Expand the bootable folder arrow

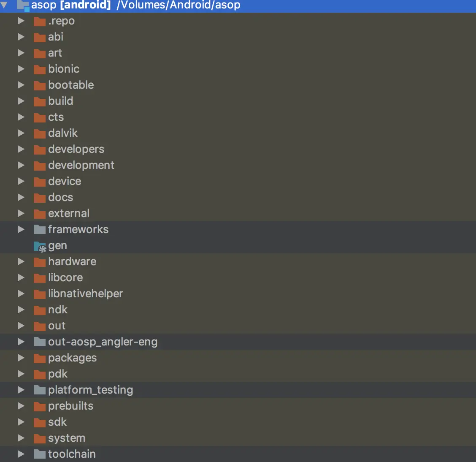[21, 85]
